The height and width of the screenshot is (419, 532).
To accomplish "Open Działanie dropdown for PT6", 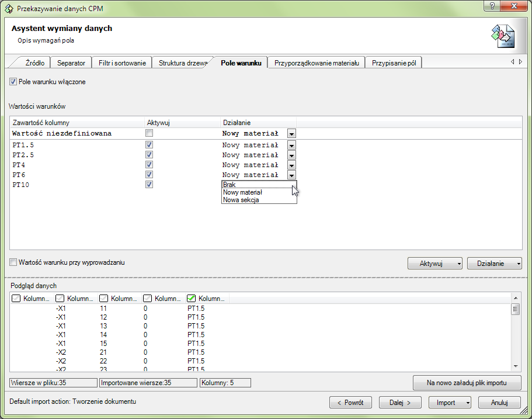I will [291, 175].
